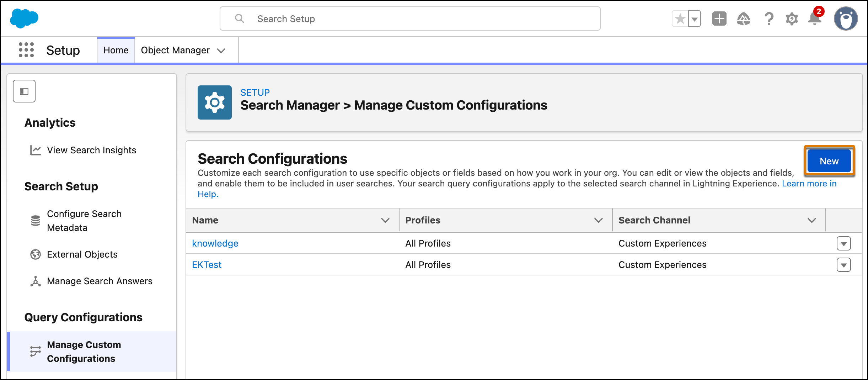868x380 pixels.
Task: Click the Setup gear page header icon
Action: 215,102
